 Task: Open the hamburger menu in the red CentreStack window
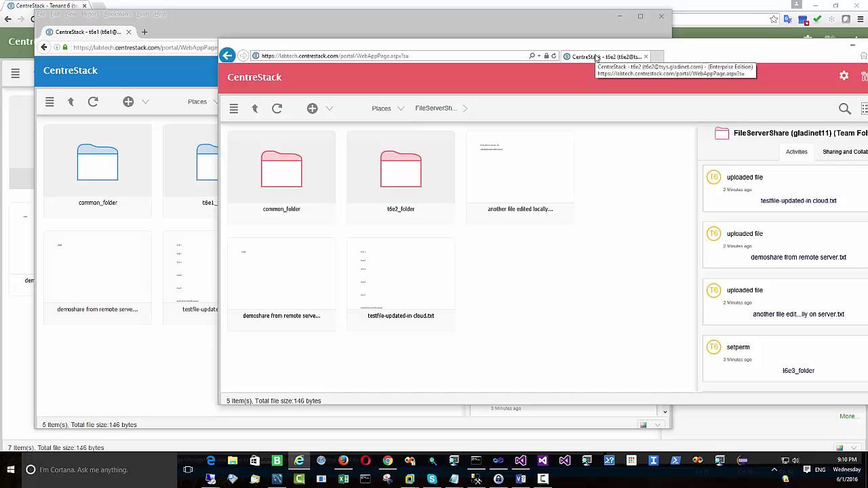click(x=234, y=108)
